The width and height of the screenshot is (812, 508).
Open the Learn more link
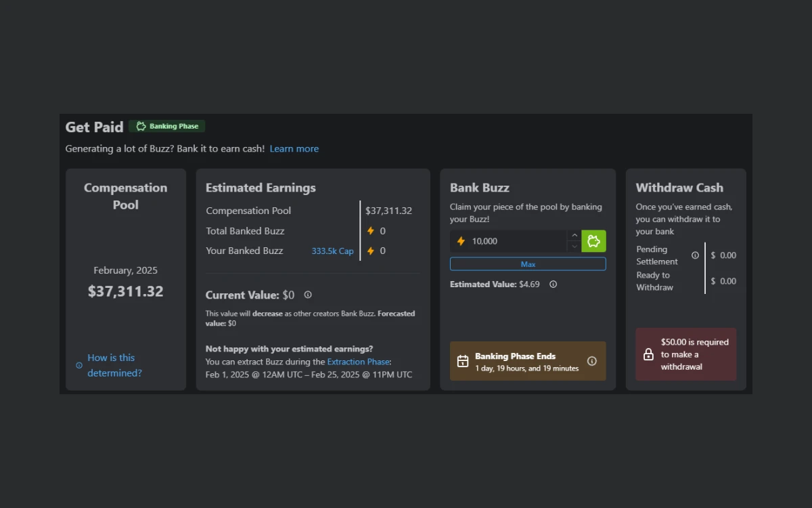tap(294, 149)
